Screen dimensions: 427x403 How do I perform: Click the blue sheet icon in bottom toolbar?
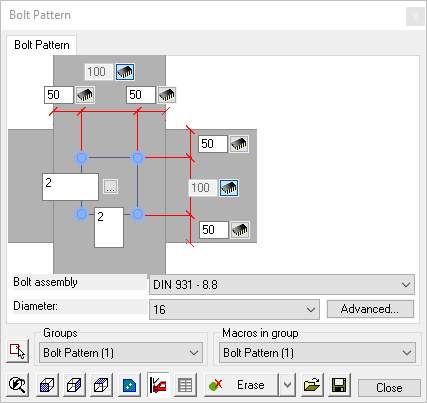tap(129, 385)
